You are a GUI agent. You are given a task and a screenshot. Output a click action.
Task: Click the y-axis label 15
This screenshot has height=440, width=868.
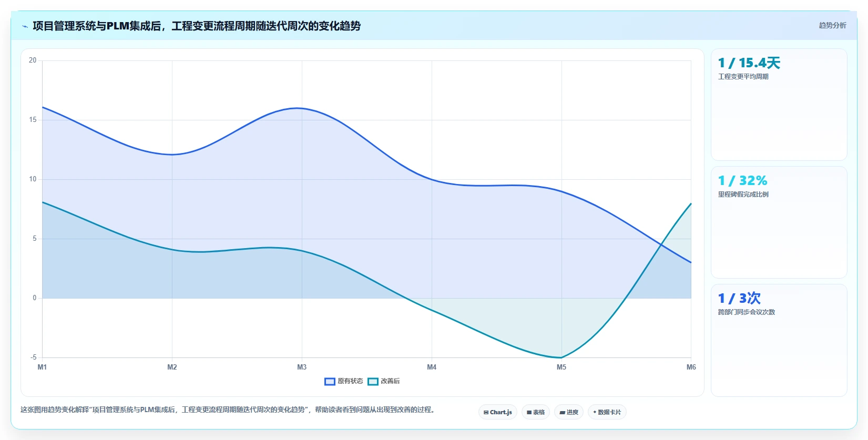(33, 120)
